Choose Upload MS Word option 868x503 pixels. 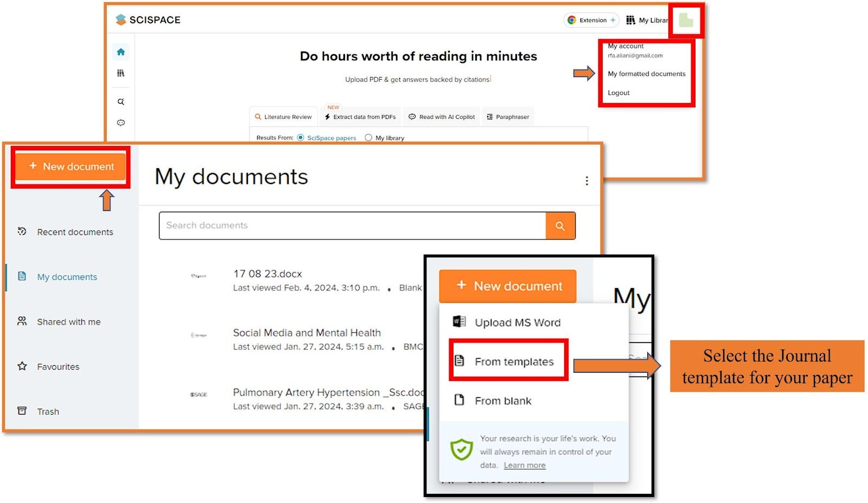(x=517, y=323)
